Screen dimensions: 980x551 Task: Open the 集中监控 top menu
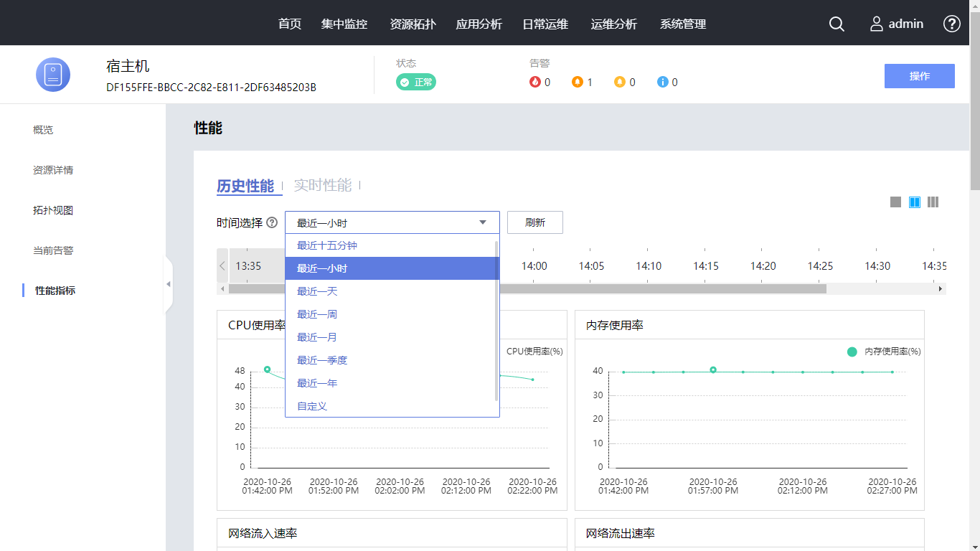(344, 24)
